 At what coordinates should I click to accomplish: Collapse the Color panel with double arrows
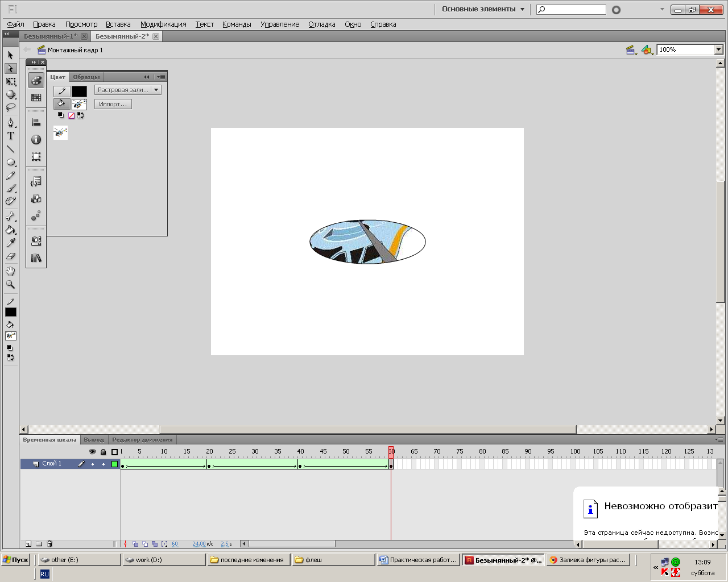(x=146, y=77)
